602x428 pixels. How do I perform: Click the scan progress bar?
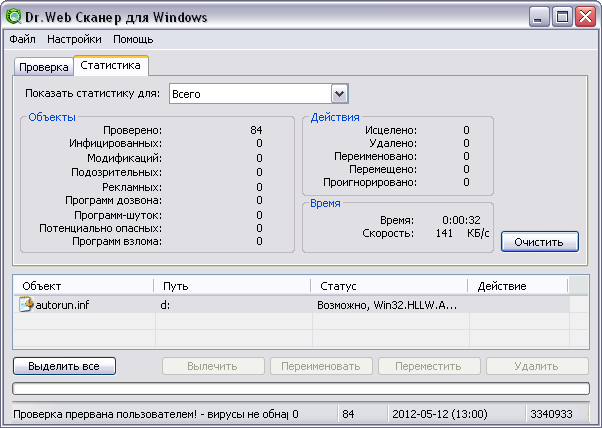(301, 388)
